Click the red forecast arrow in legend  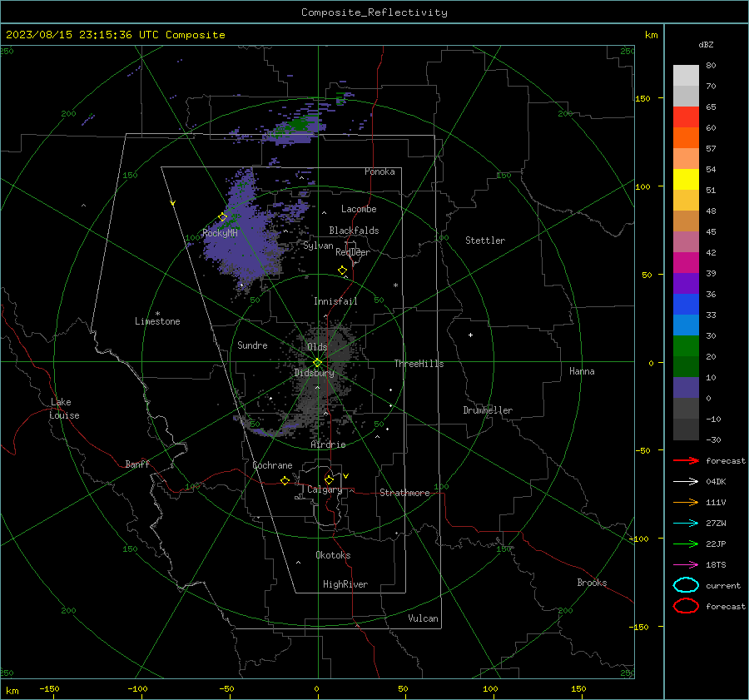tap(686, 460)
